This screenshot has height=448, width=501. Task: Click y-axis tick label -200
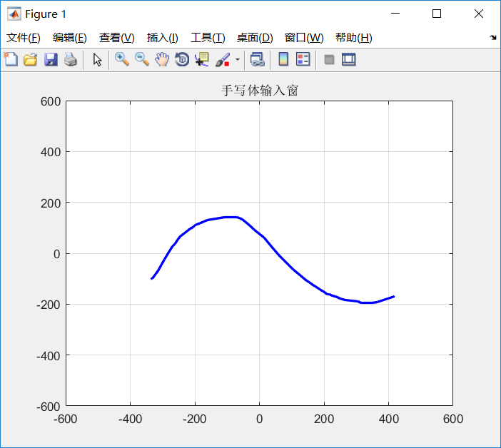pos(49,305)
